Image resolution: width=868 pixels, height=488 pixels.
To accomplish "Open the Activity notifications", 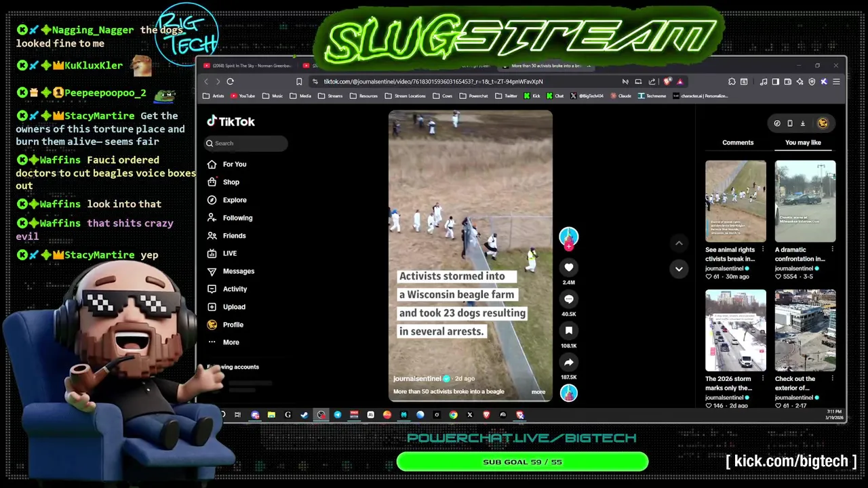I will 227,289.
